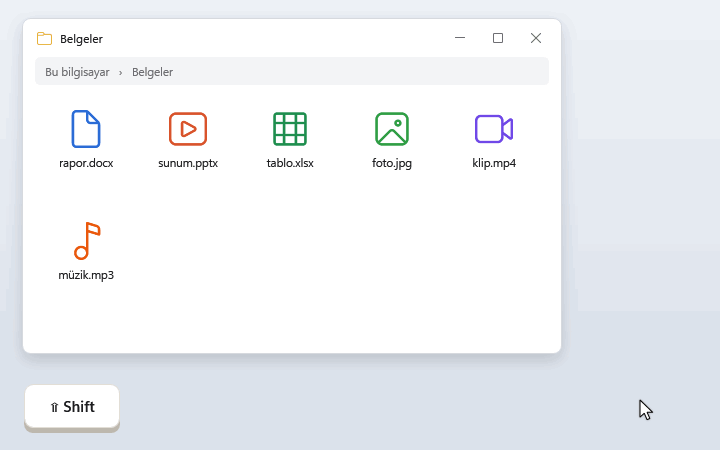This screenshot has width=720, height=450.
Task: Click the empty area of the address bar
Action: (x=360, y=71)
